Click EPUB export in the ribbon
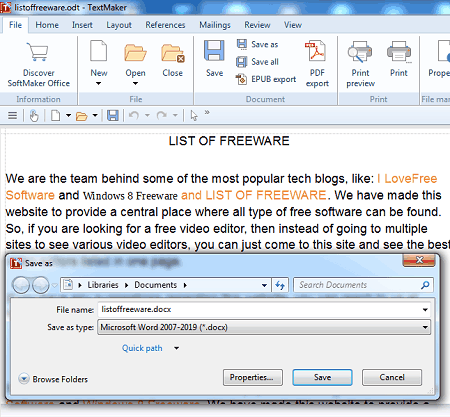Viewport: 450px width, 417px height. click(266, 79)
